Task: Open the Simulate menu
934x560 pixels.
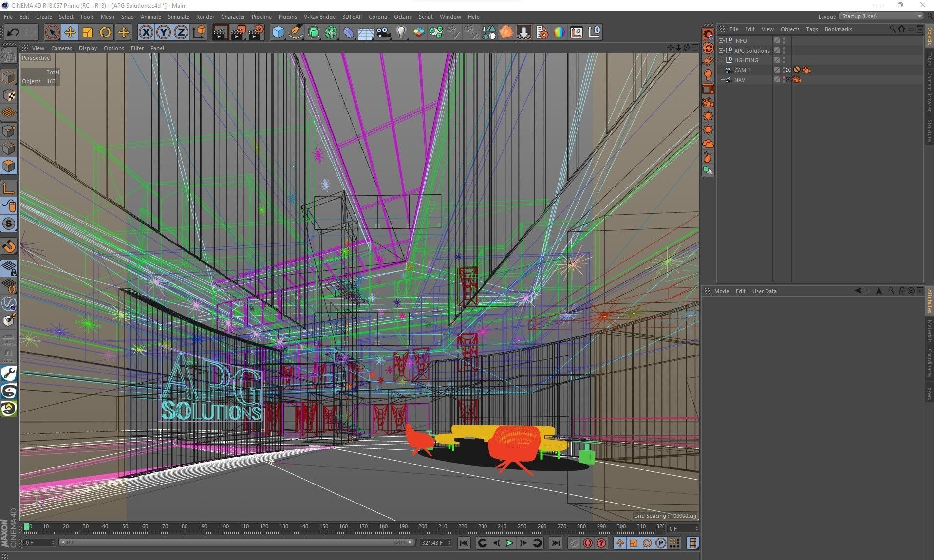Action: [178, 17]
